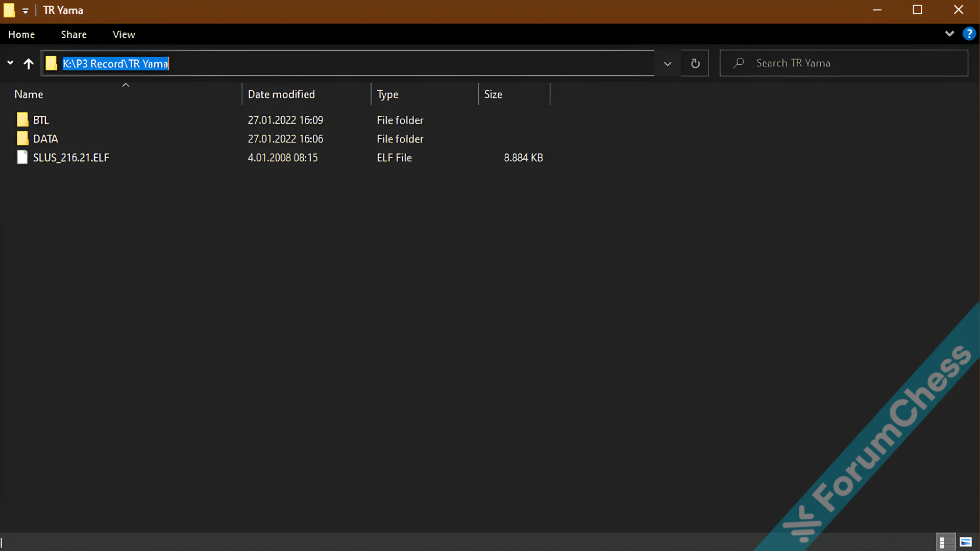Refresh the current folder view
Screen dimensions: 980x551
(x=695, y=63)
